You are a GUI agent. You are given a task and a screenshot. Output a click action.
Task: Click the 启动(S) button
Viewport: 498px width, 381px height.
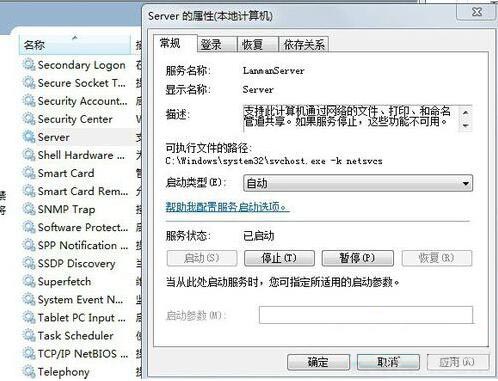202,258
